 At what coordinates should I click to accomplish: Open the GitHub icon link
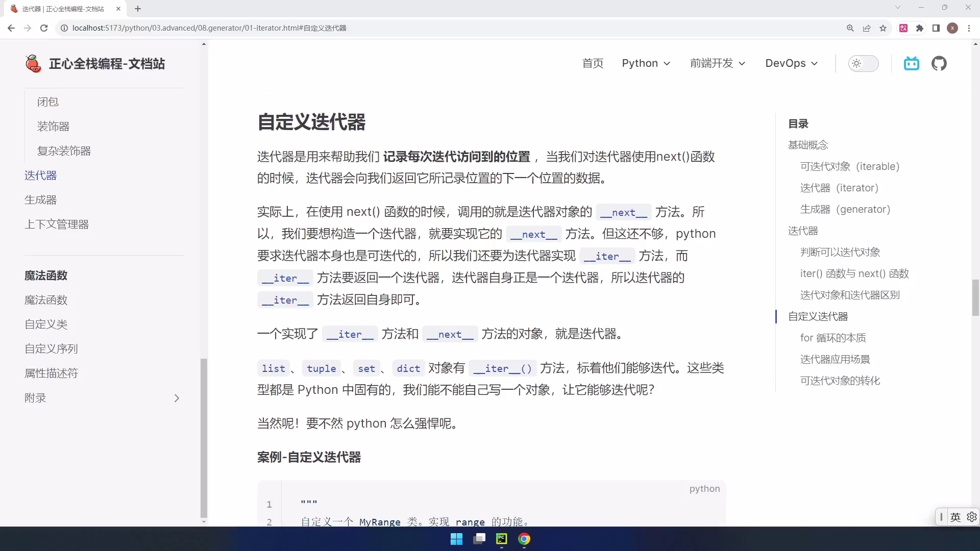tap(939, 63)
